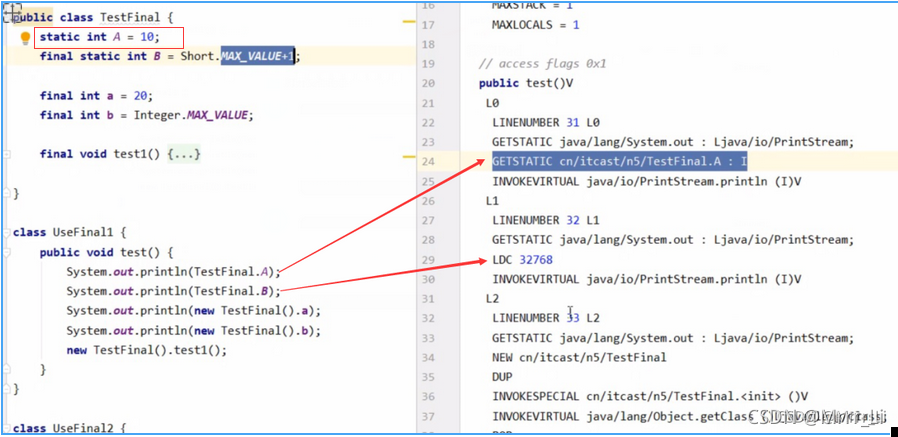Collapse the public void test() fold marker

7,252
